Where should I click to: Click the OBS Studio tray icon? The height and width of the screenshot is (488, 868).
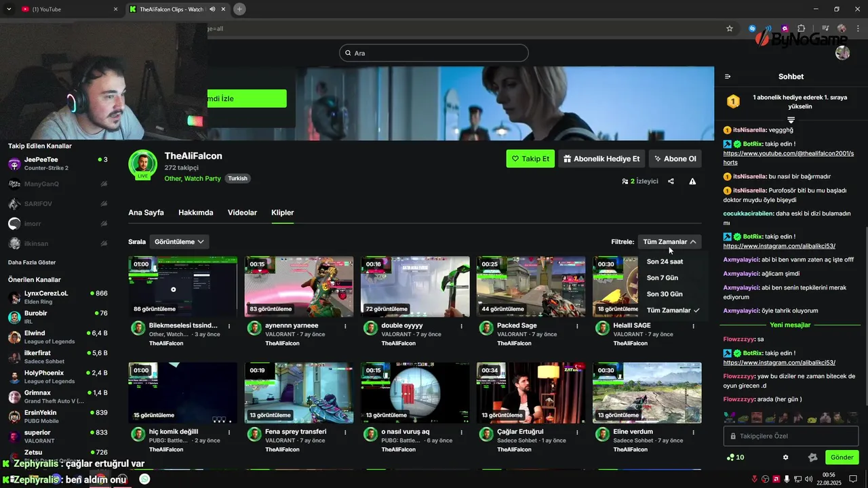[x=766, y=479]
